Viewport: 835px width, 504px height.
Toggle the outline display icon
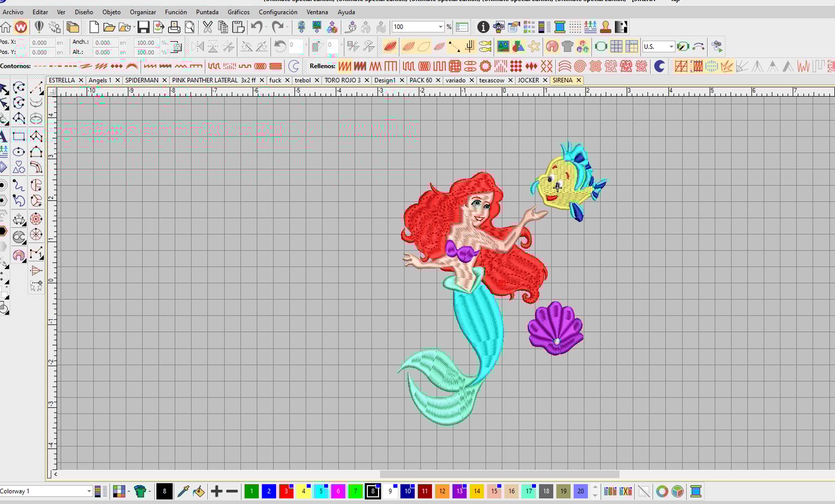[x=424, y=47]
